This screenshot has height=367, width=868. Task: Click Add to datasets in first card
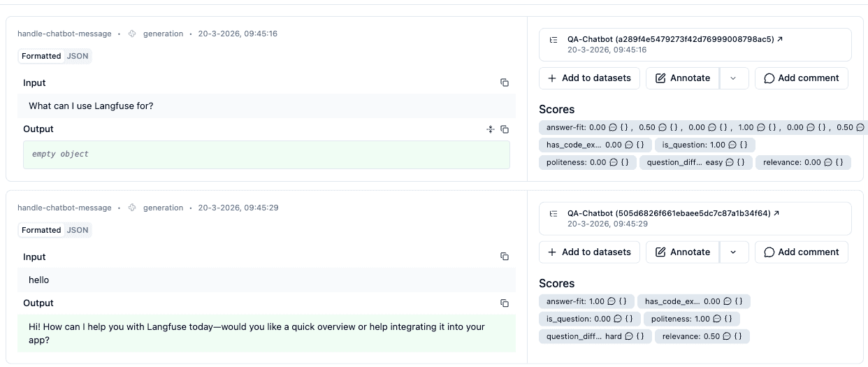click(589, 78)
